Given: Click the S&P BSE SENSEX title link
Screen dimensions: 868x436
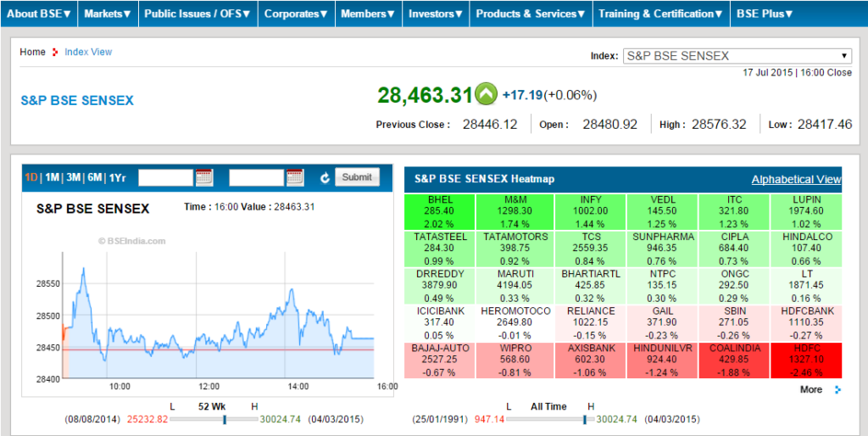Looking at the screenshot, I should (x=77, y=101).
